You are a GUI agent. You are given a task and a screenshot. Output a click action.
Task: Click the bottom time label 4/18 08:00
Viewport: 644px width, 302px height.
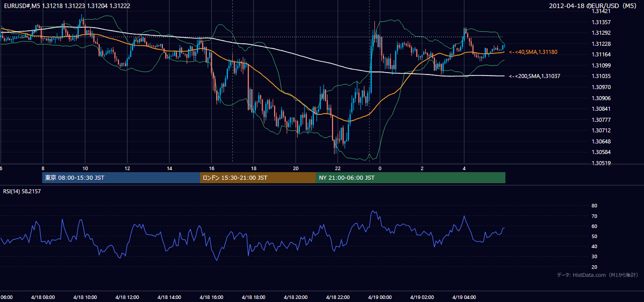point(42,297)
